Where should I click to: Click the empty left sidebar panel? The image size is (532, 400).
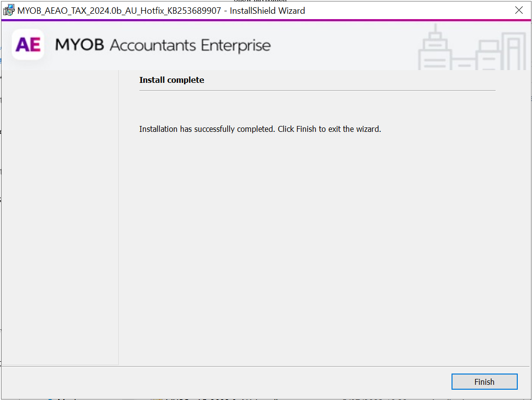pos(60,216)
